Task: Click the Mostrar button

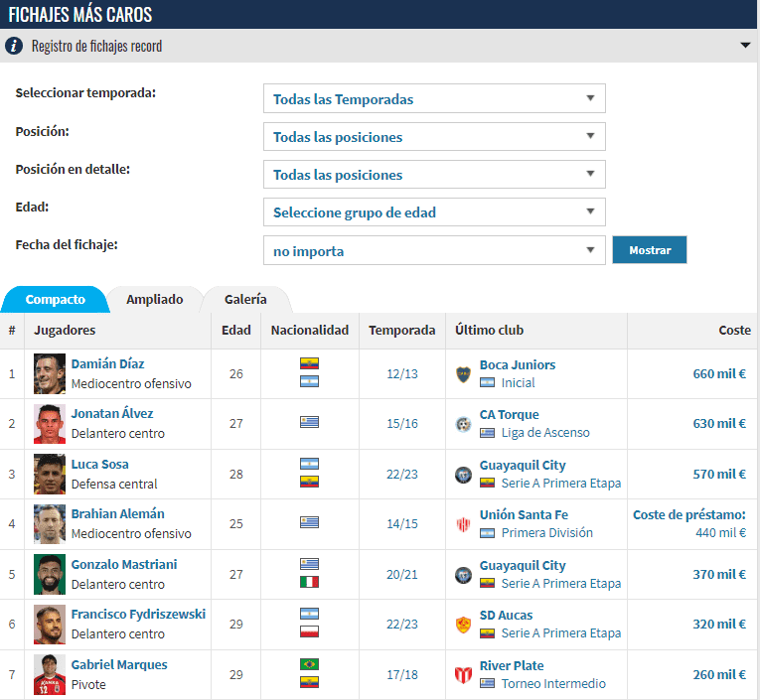Action: [x=650, y=250]
